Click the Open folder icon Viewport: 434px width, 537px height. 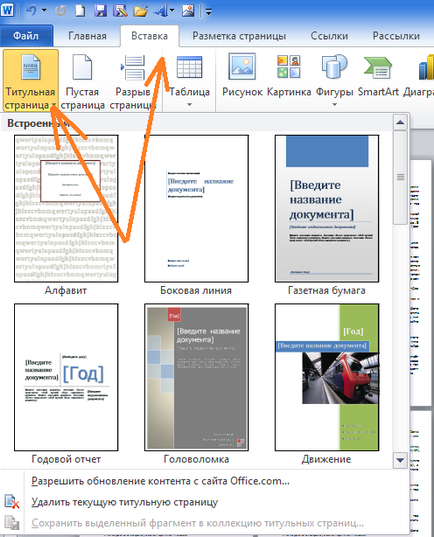[140, 10]
